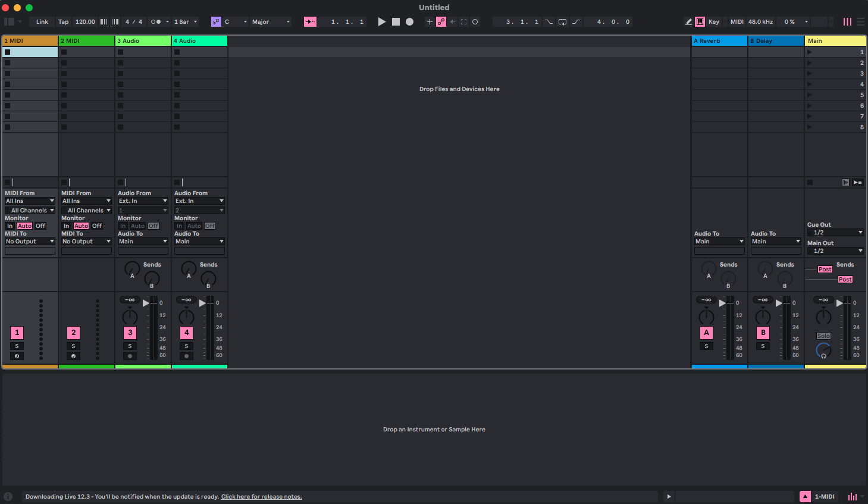This screenshot has height=504, width=868.
Task: Click the headphone preview icon on Main track
Action: 823,356
